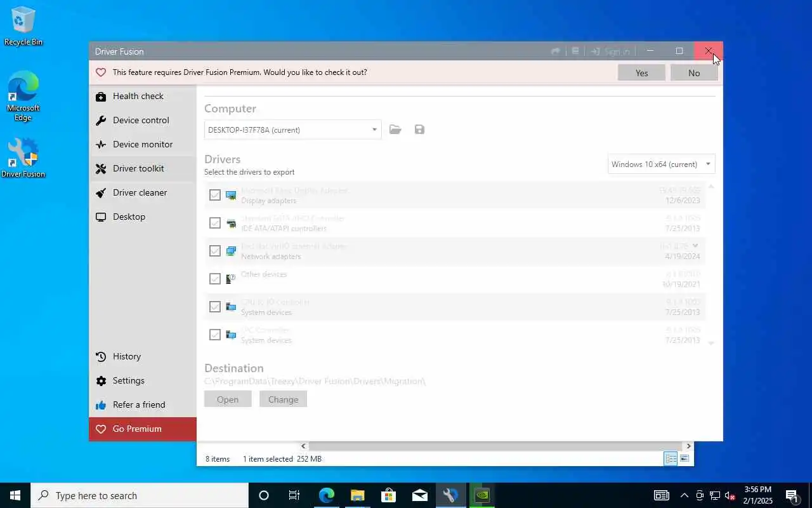This screenshot has height=508, width=812.
Task: Uncheck the Display adapters driver checkbox
Action: point(215,195)
